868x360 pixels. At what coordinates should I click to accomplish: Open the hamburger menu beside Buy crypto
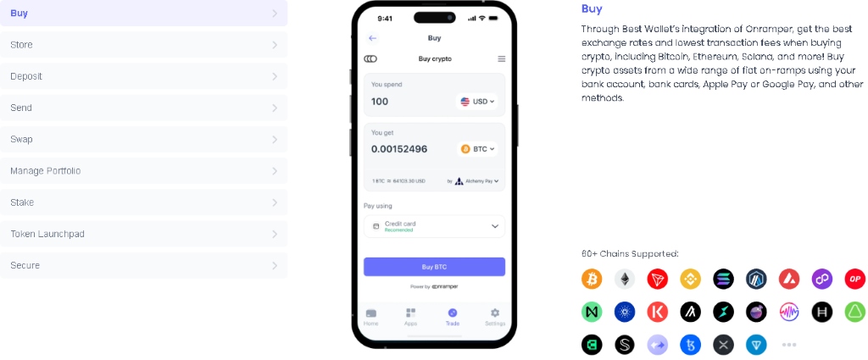(x=502, y=58)
